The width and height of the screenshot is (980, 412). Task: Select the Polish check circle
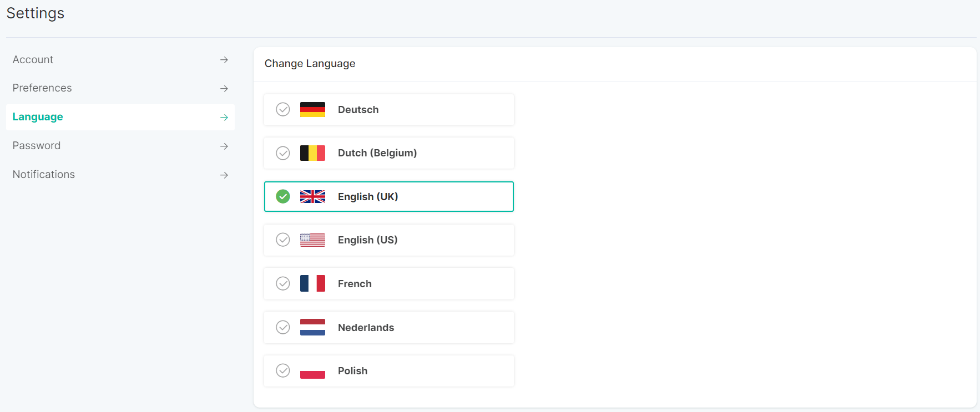pyautogui.click(x=283, y=370)
